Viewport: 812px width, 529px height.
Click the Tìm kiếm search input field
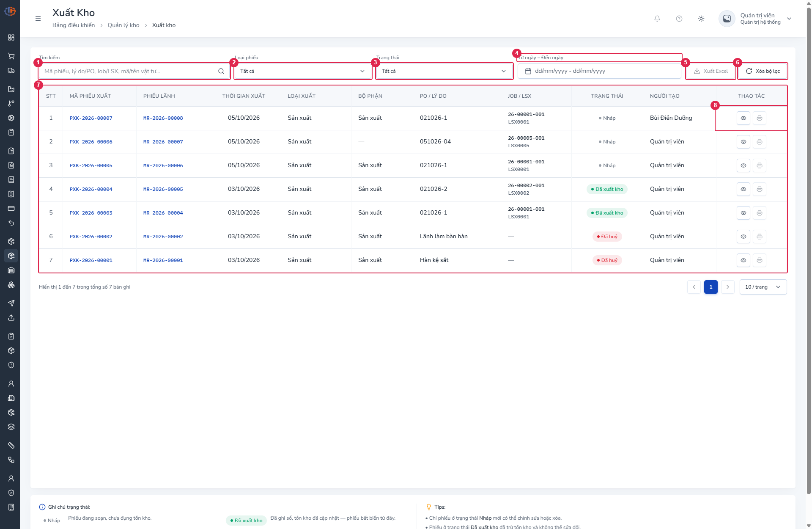click(134, 71)
